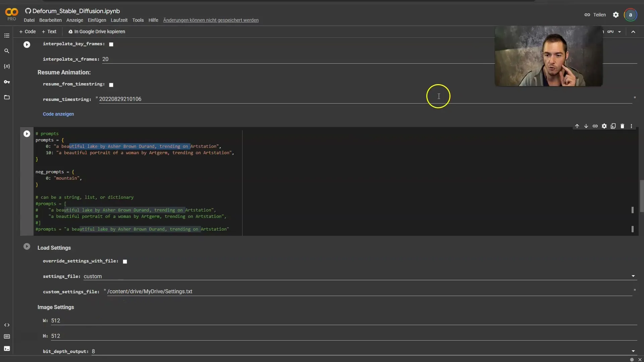Click the Code anzeigen link
This screenshot has height=362, width=644.
(x=58, y=114)
